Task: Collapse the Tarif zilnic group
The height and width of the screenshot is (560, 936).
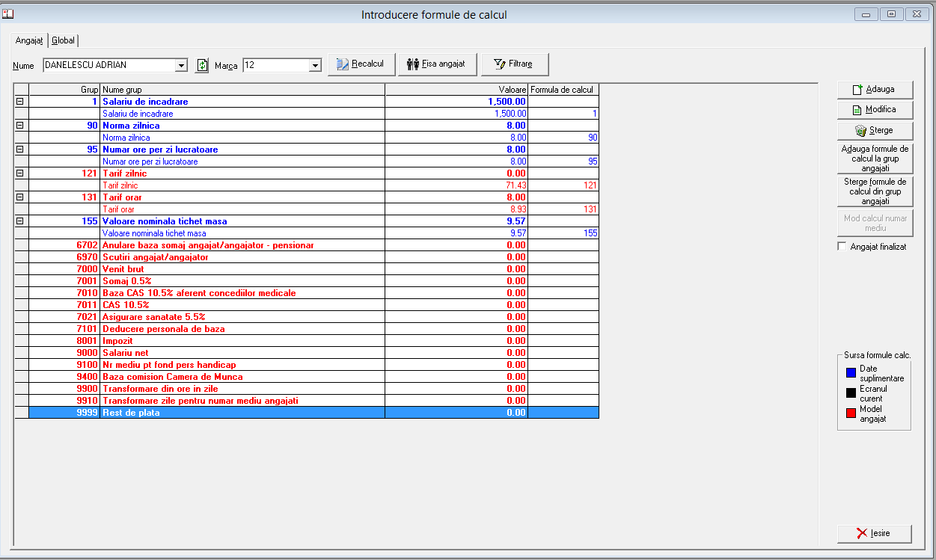Action: 20,173
